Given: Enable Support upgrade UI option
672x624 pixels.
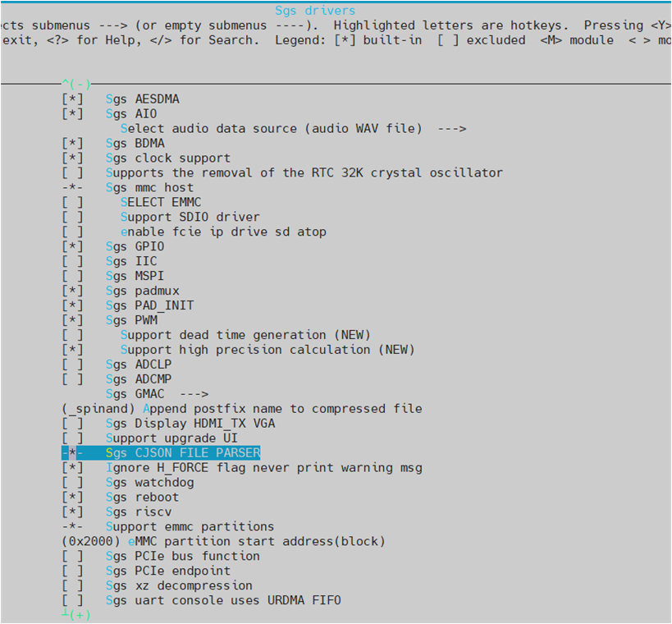Looking at the screenshot, I should coord(72,438).
